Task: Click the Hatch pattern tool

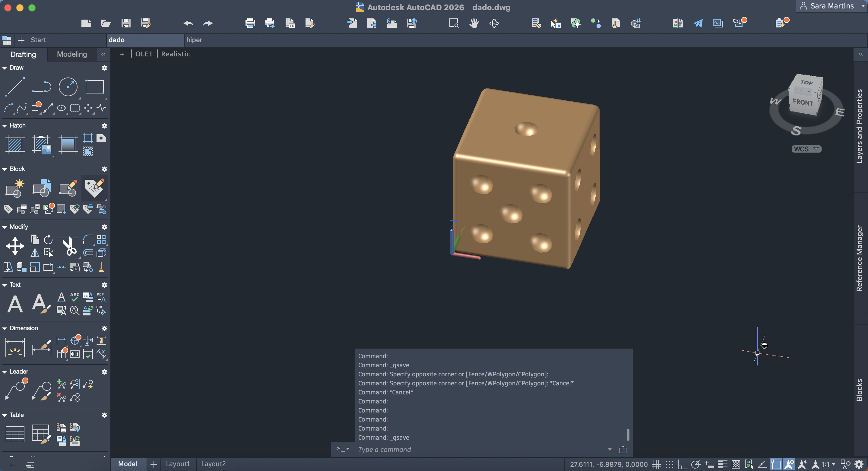Action: coord(15,145)
